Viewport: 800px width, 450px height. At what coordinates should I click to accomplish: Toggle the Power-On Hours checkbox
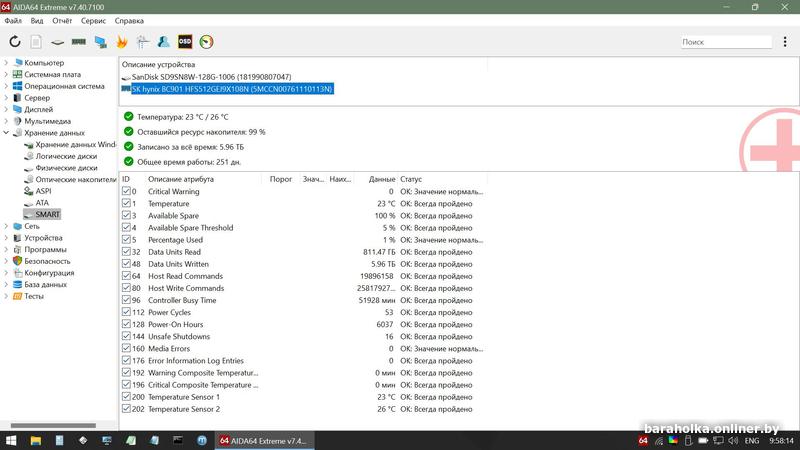[126, 324]
